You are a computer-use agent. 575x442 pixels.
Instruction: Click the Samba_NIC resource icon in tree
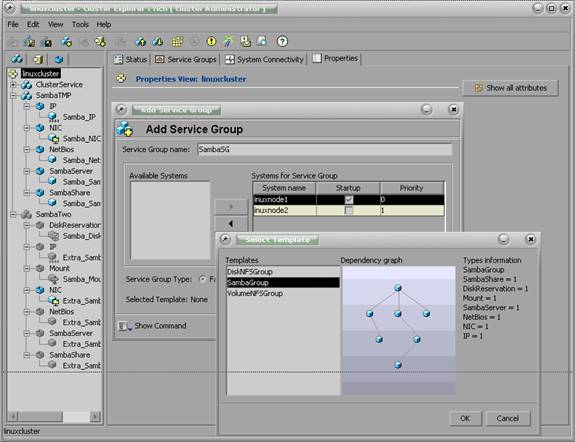[x=54, y=138]
